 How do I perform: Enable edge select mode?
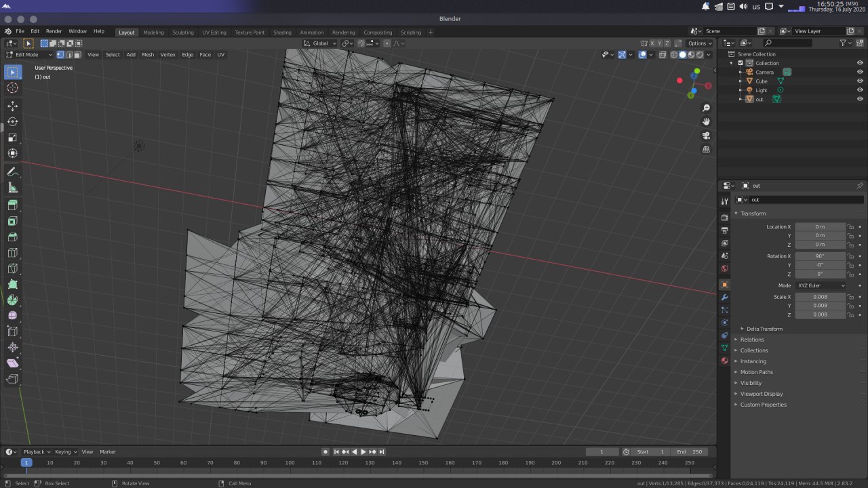pyautogui.click(x=69, y=55)
